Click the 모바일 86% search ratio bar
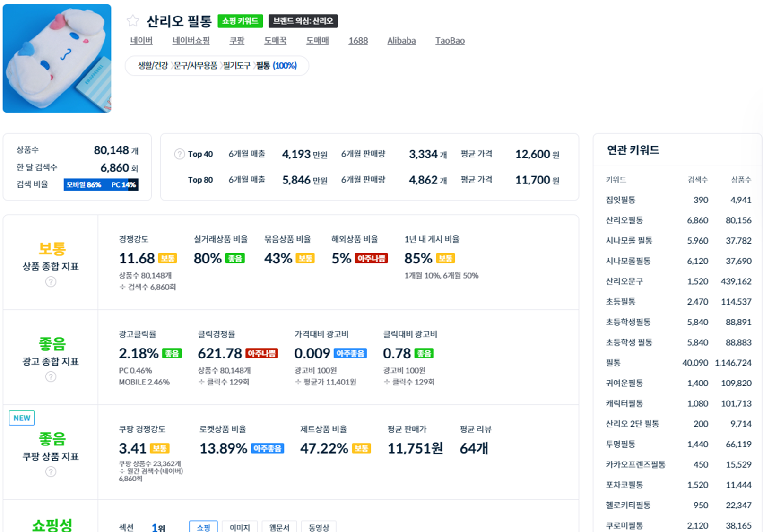The image size is (763, 532). pyautogui.click(x=96, y=184)
